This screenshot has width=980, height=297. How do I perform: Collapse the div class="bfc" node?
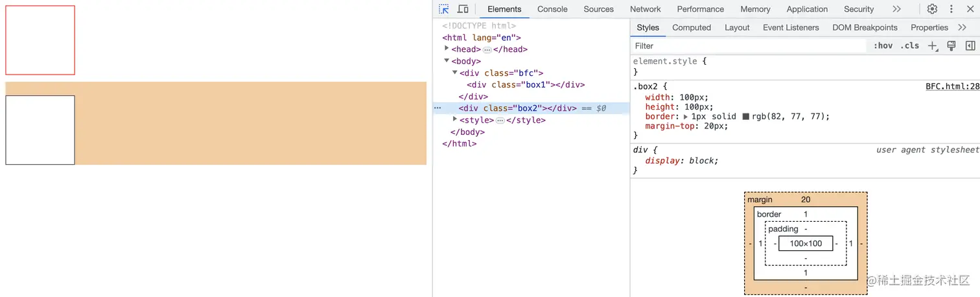(x=454, y=73)
